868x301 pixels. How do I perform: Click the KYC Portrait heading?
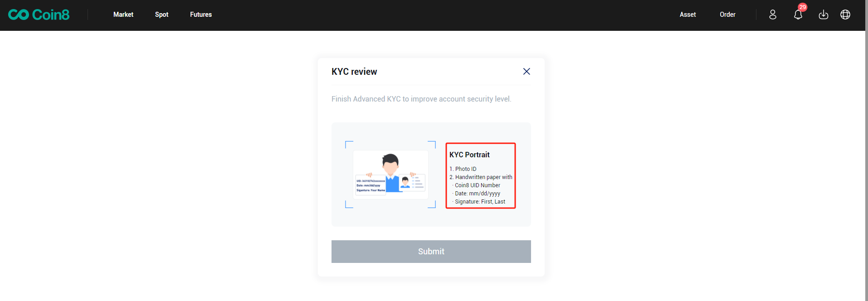pyautogui.click(x=469, y=155)
